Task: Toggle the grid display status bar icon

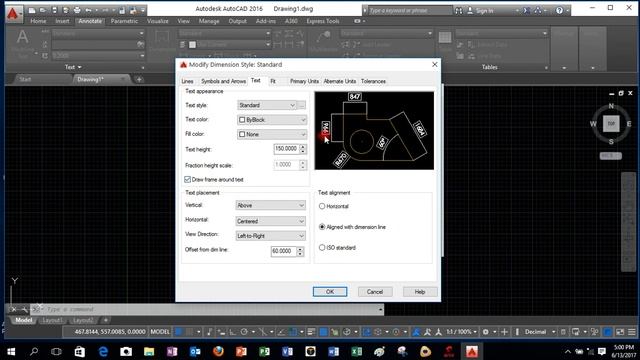Action: [179, 332]
